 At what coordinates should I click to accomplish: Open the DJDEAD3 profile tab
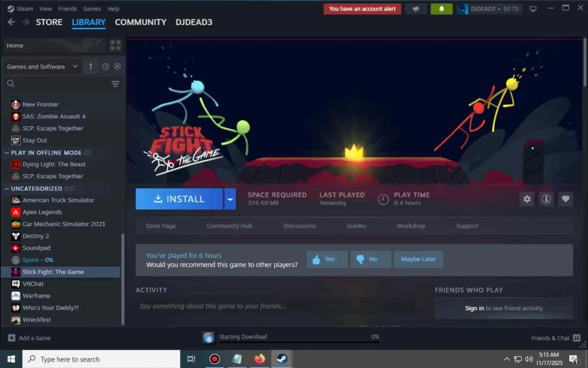click(x=194, y=22)
